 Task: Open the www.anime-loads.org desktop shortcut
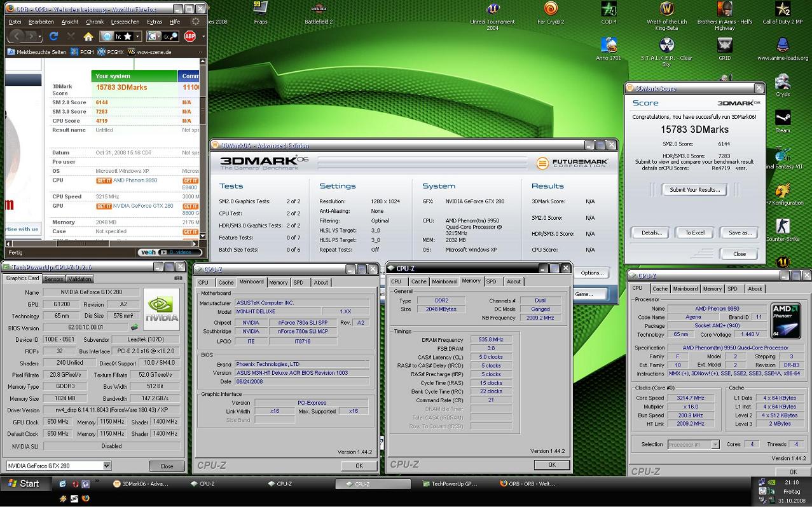point(783,49)
